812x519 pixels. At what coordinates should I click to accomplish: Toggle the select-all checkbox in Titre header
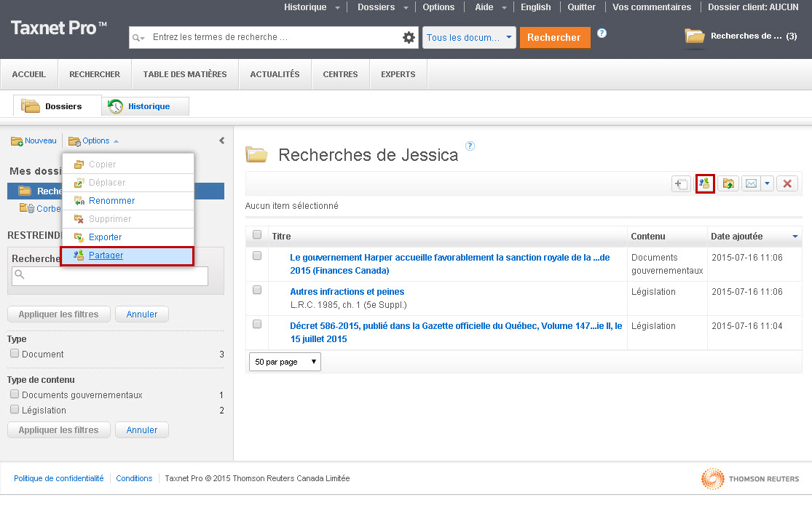point(257,234)
